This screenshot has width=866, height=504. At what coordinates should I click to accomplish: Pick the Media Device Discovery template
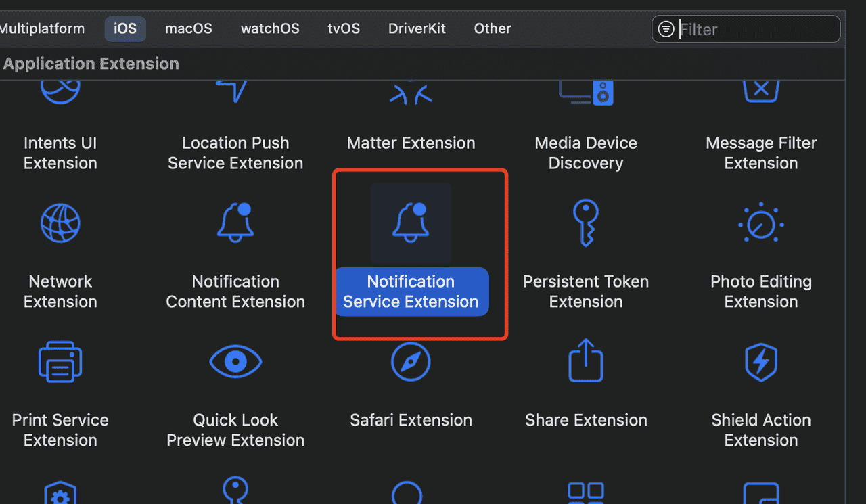586,153
